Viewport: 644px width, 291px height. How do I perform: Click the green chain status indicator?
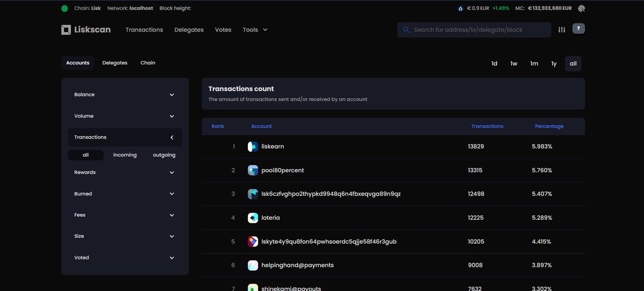pyautogui.click(x=65, y=9)
